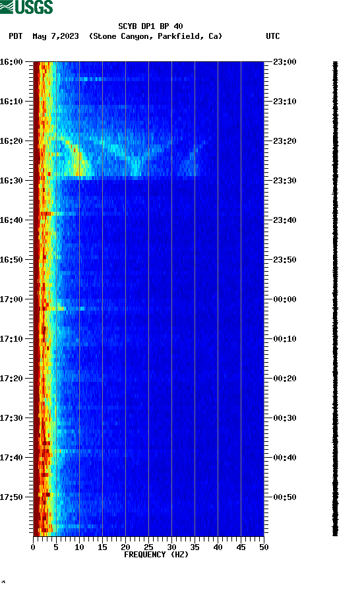Click the 23:20 UTC time label
Image resolution: width=364 pixels, height=589 pixels.
(x=285, y=141)
